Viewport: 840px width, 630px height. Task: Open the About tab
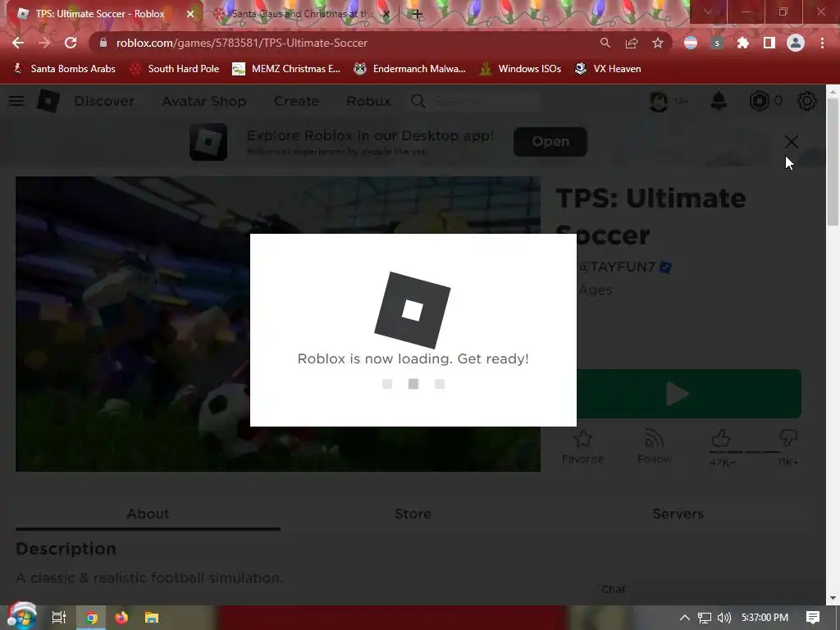pos(148,514)
